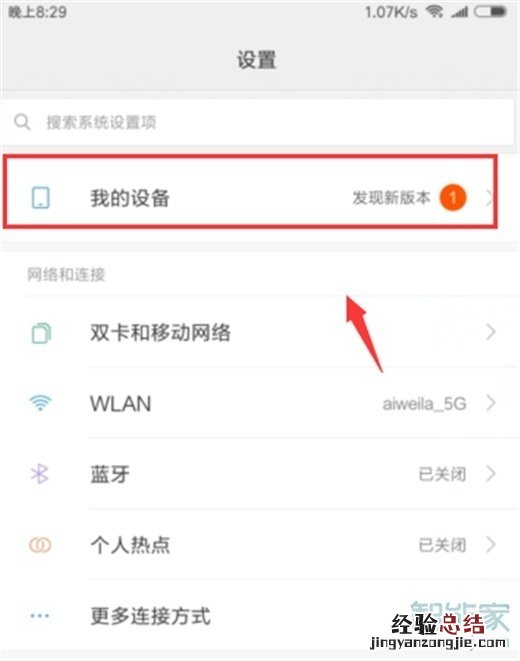520x661 pixels.
Task: Tap the orange update badge with 1
Action: pyautogui.click(x=453, y=197)
